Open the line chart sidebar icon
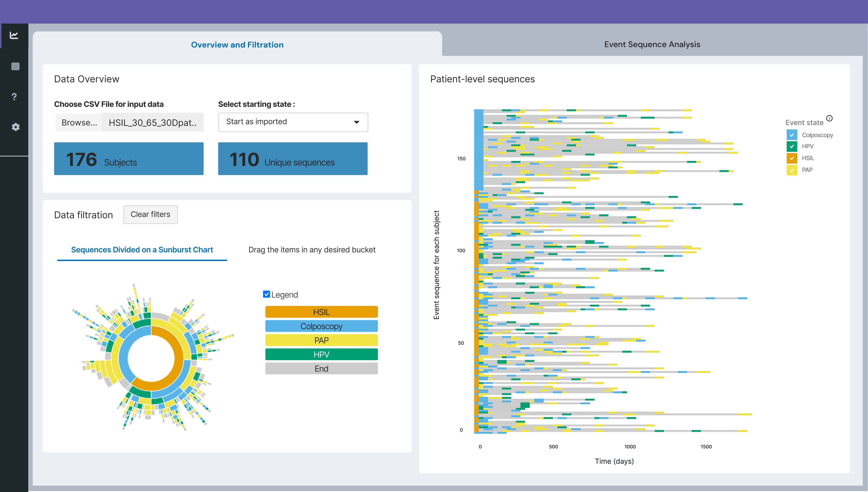 [x=14, y=35]
